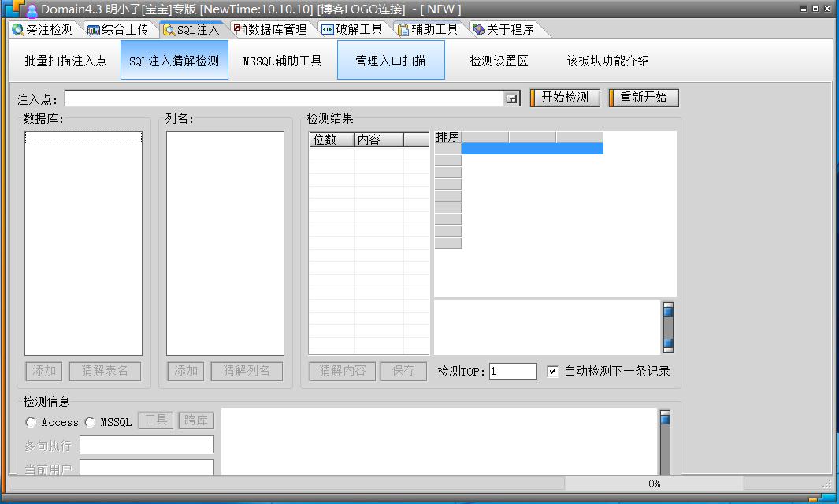Click the 排序 grid header cell
The height and width of the screenshot is (504, 839).
pos(447,137)
